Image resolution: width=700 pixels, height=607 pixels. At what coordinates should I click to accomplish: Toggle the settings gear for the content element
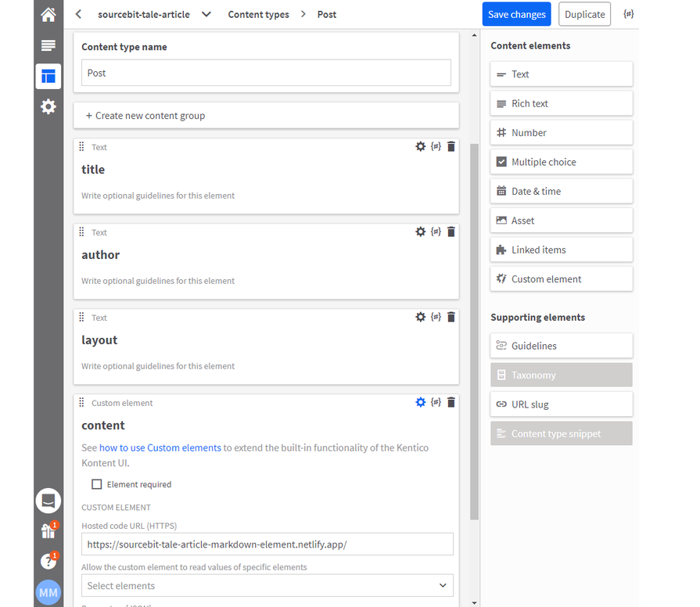pos(421,402)
